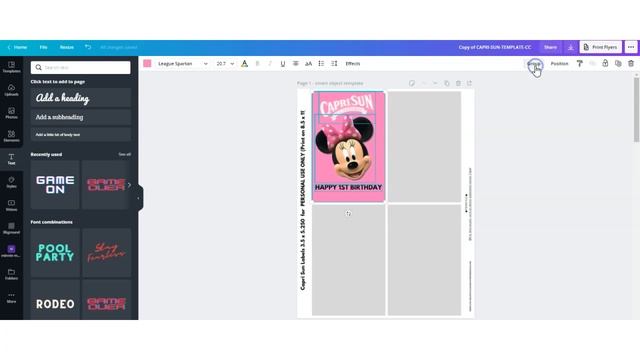Click the top-right empty gray label placeholder
This screenshot has height=360, width=640.
(x=424, y=147)
